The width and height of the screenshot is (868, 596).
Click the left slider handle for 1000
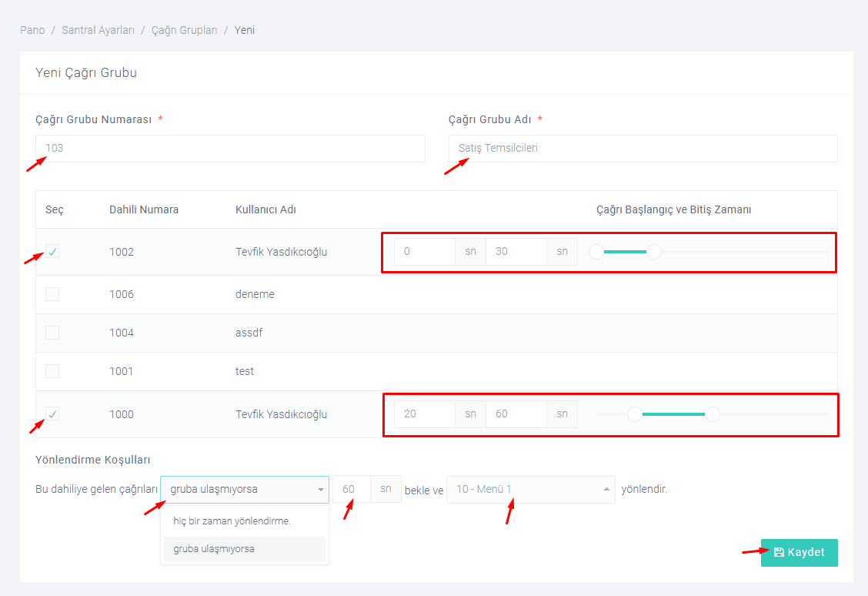click(x=635, y=414)
